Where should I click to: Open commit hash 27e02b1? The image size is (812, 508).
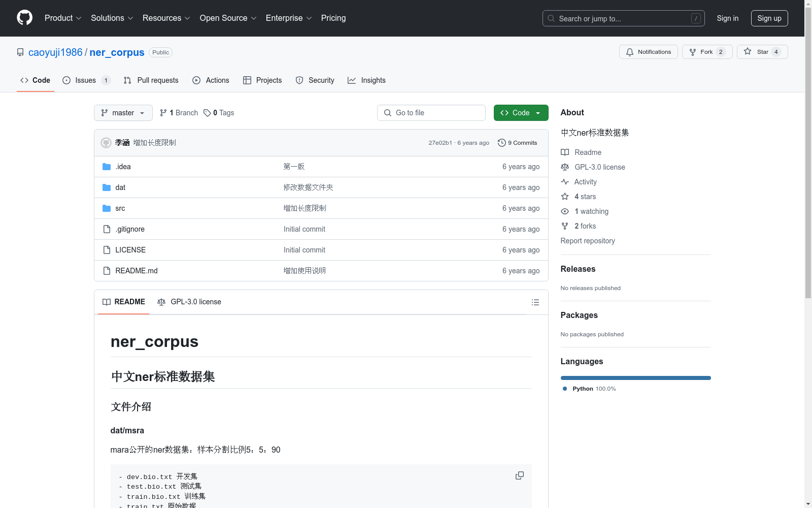440,143
